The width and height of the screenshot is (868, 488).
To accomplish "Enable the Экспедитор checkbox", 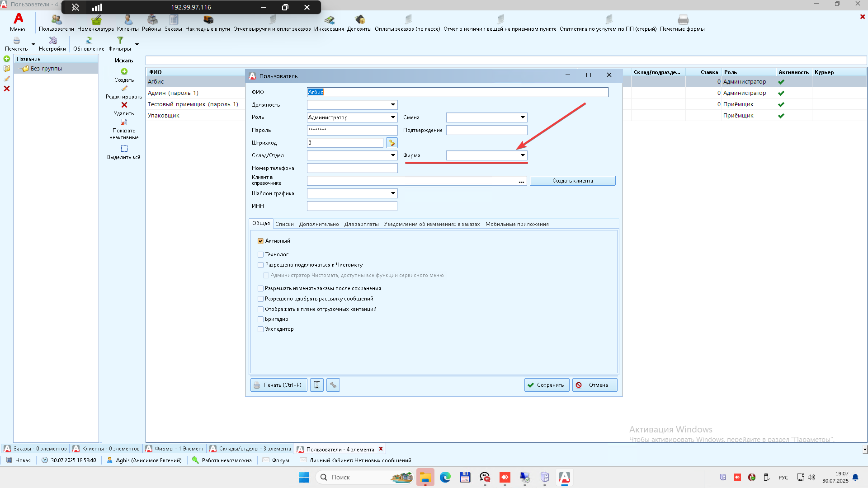I will point(260,329).
